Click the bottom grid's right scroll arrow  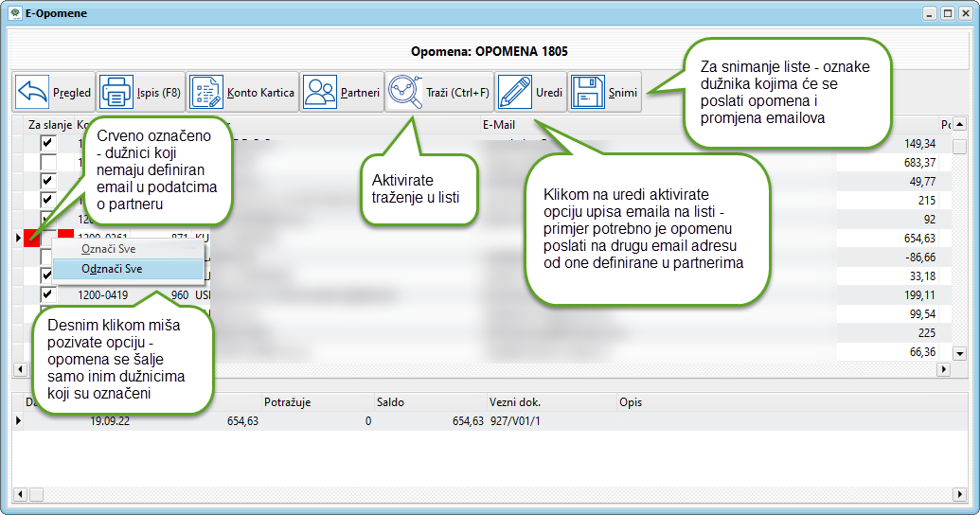960,494
